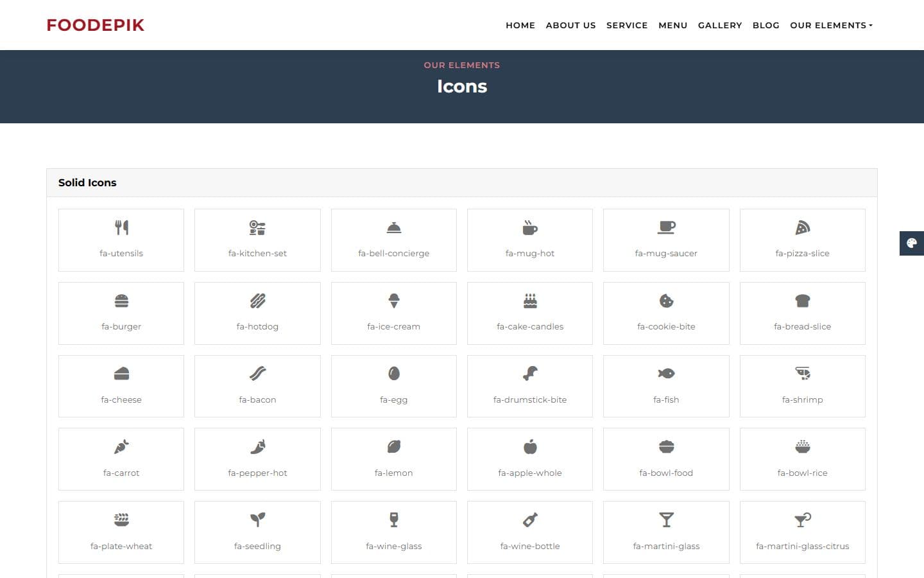Navigate to the Service page
Image resolution: width=924 pixels, height=578 pixels.
[x=627, y=26]
